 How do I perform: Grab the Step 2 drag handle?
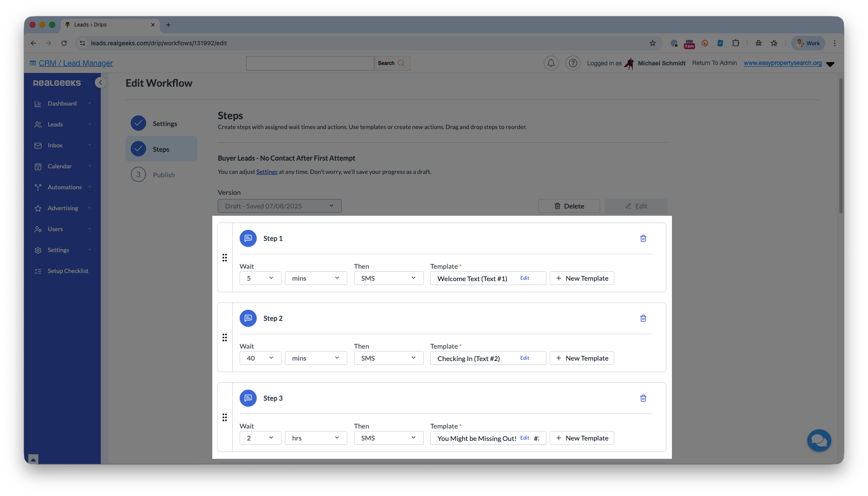(x=225, y=338)
